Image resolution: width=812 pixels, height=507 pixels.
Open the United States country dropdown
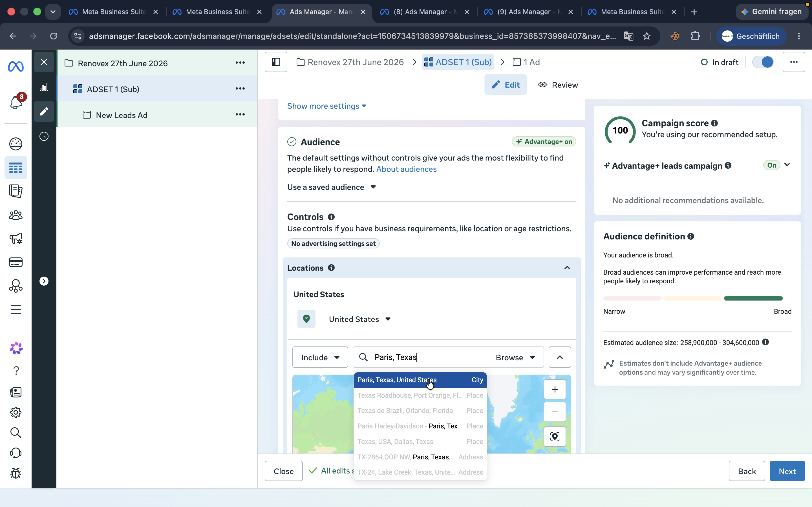pos(360,319)
